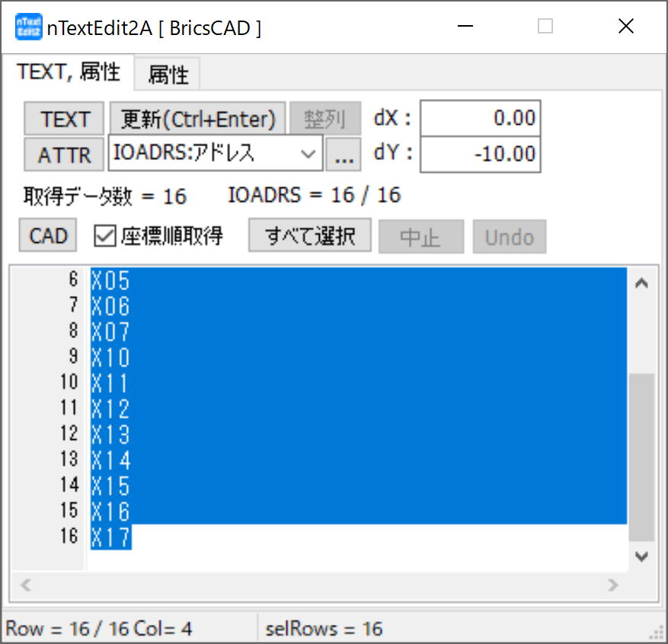Click すべて選択 button

pyautogui.click(x=310, y=235)
